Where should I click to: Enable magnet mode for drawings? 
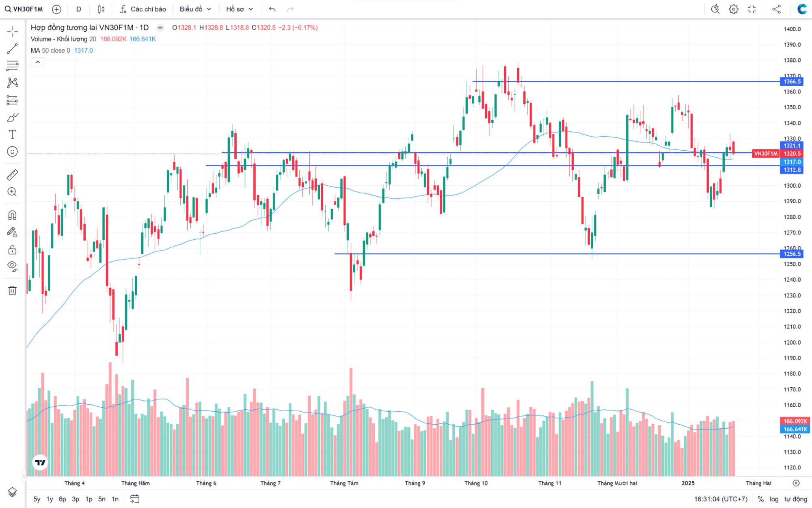coord(12,215)
